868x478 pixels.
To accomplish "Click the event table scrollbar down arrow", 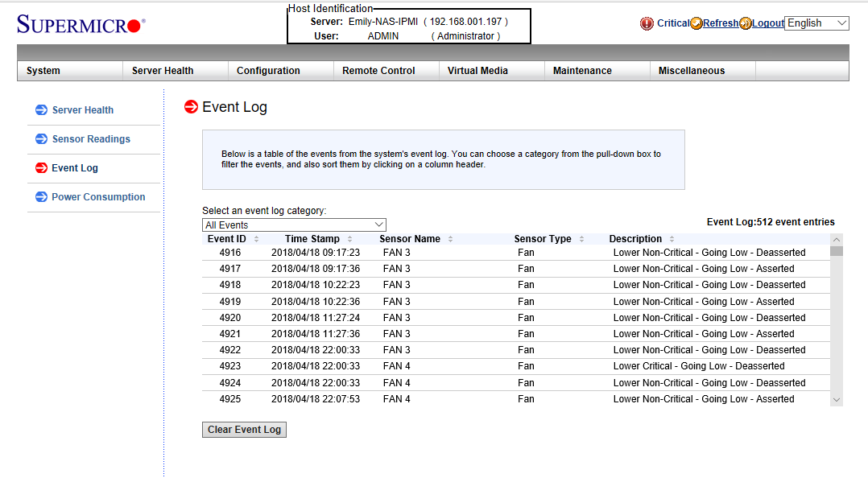I will [x=836, y=400].
